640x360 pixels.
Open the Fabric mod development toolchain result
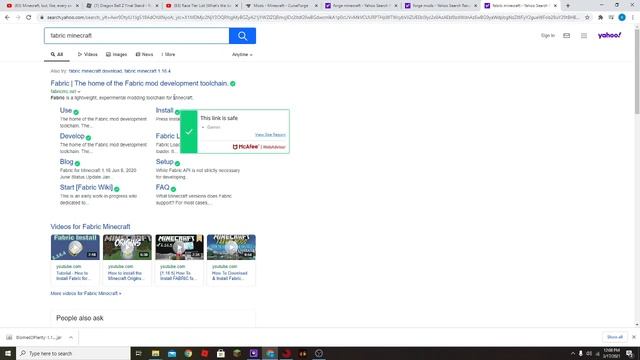click(x=139, y=84)
